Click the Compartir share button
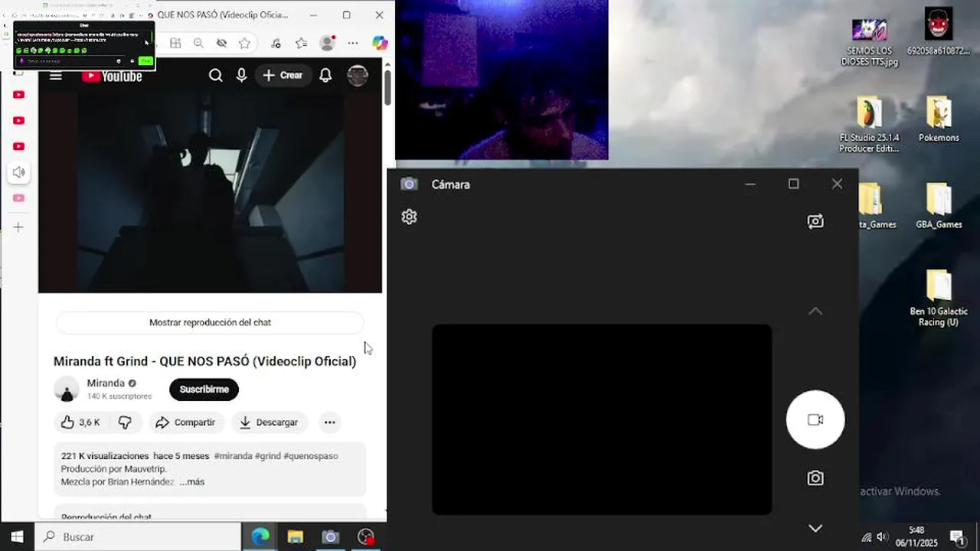Image resolution: width=980 pixels, height=551 pixels. tap(186, 422)
